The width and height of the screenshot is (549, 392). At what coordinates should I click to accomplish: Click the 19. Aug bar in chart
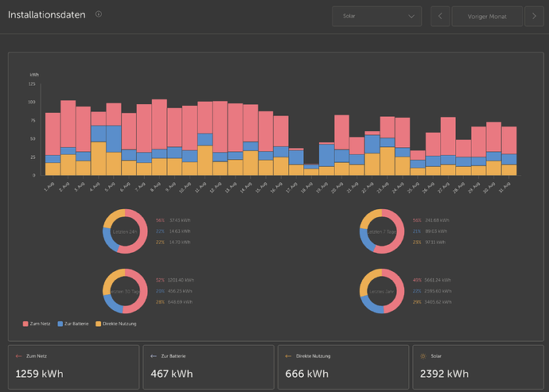click(x=327, y=158)
